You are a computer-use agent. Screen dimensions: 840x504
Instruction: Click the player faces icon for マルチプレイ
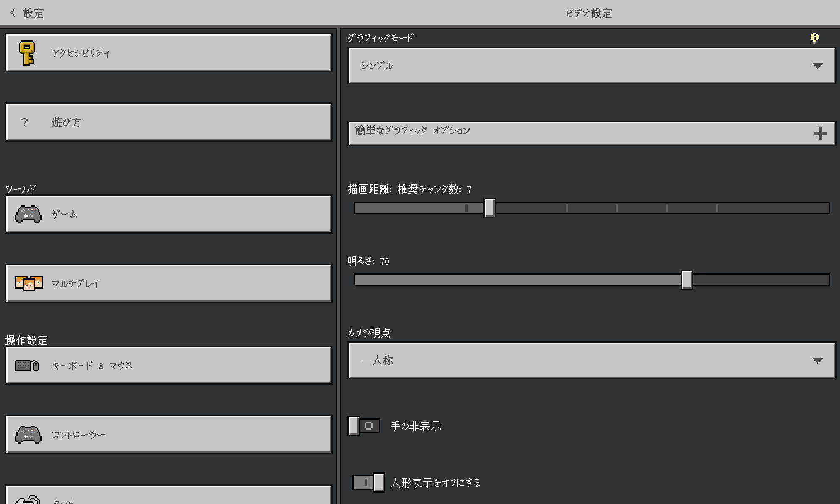tap(29, 283)
